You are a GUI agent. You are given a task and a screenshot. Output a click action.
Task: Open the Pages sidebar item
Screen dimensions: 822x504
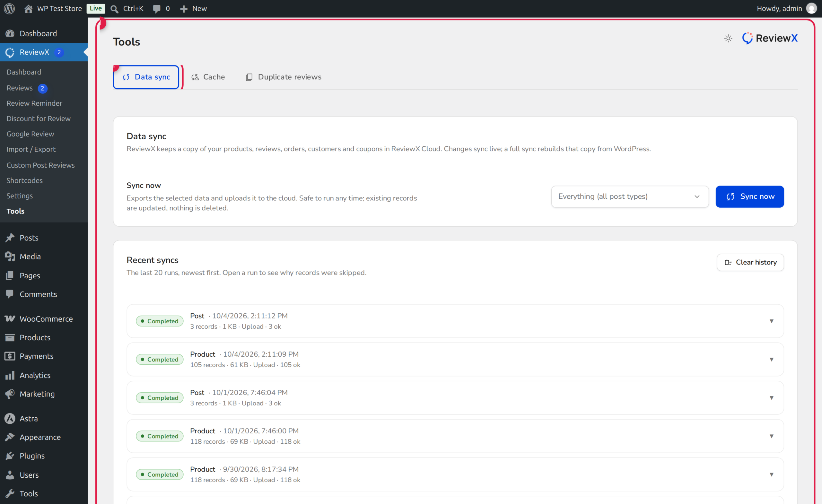click(x=44, y=275)
